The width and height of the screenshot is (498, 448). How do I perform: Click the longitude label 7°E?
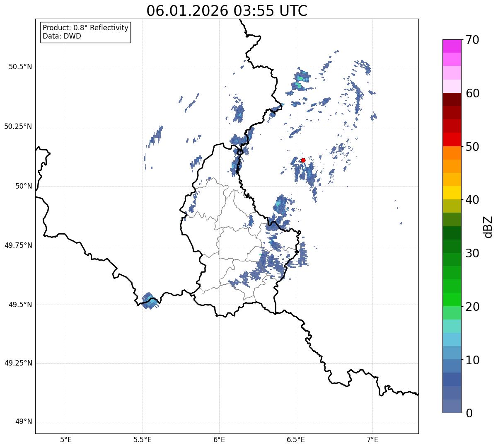point(372,439)
